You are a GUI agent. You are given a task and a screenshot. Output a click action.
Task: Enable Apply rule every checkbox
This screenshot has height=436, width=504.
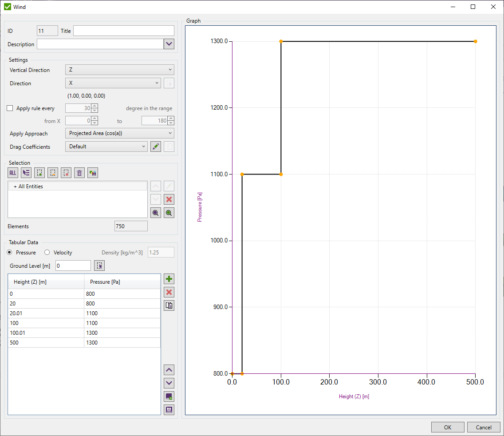point(9,108)
